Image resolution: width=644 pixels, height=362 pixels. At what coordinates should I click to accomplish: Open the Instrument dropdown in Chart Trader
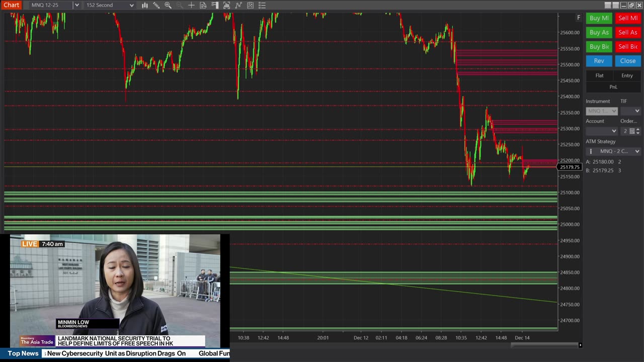[601, 111]
